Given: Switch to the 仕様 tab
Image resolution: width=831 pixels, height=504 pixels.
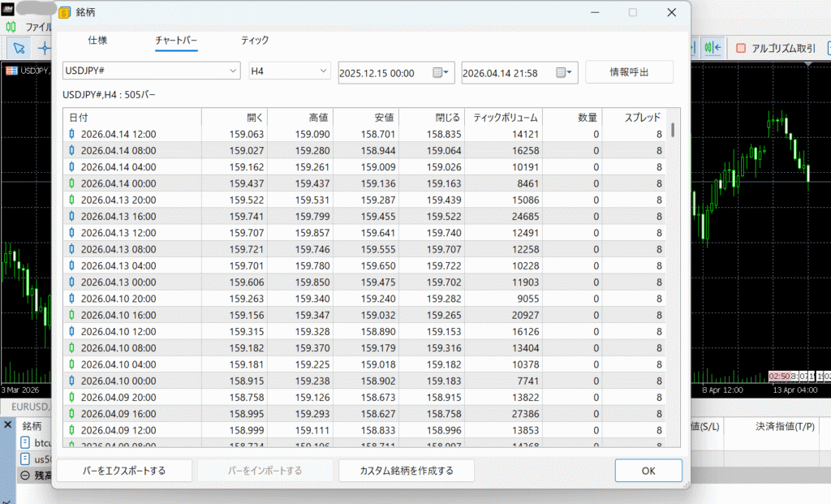Looking at the screenshot, I should (97, 41).
